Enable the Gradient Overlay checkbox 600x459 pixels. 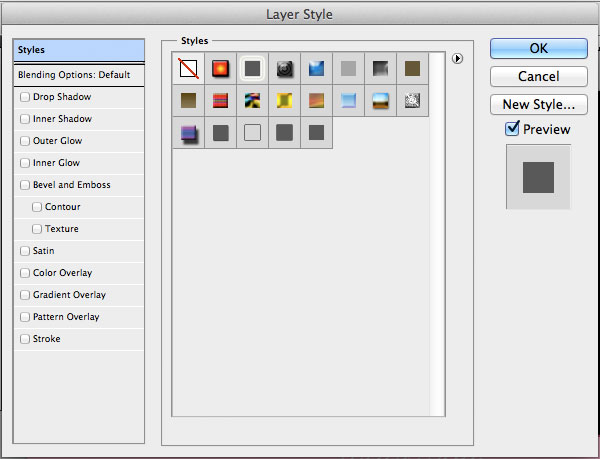25,295
